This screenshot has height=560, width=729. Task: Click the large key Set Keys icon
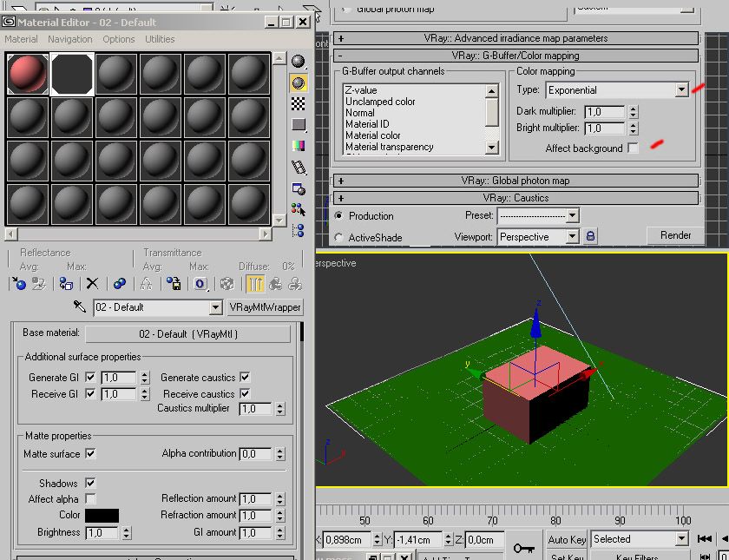pyautogui.click(x=524, y=548)
